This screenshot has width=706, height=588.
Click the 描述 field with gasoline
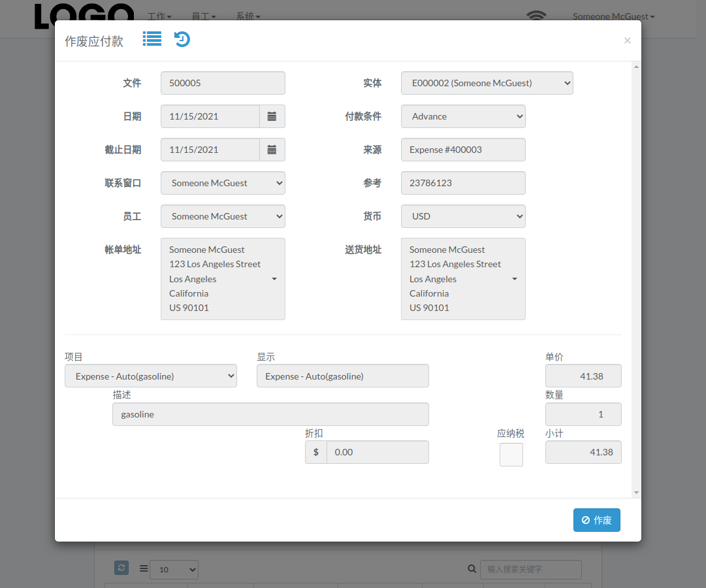[x=270, y=414]
